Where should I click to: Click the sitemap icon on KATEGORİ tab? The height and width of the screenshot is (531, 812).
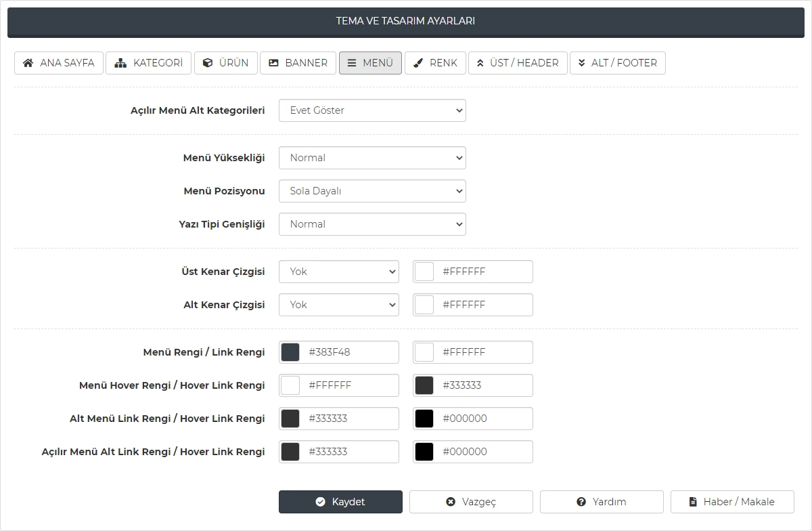coord(120,63)
